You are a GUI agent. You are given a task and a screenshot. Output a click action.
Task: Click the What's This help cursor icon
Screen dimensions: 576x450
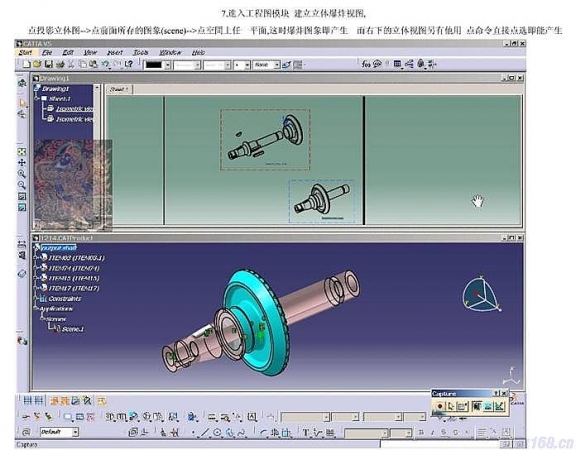click(129, 64)
